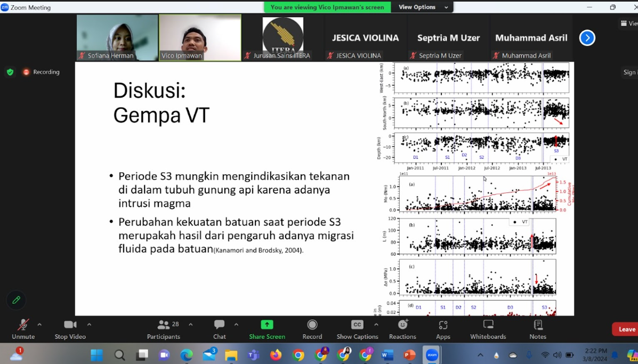Viewport: 638px width, 364px height.
Task: Open the View Options dropdown
Action: (x=422, y=7)
